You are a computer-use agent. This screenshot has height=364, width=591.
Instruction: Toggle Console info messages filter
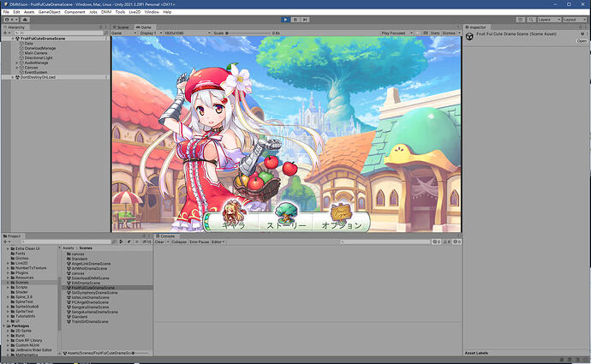click(x=437, y=242)
